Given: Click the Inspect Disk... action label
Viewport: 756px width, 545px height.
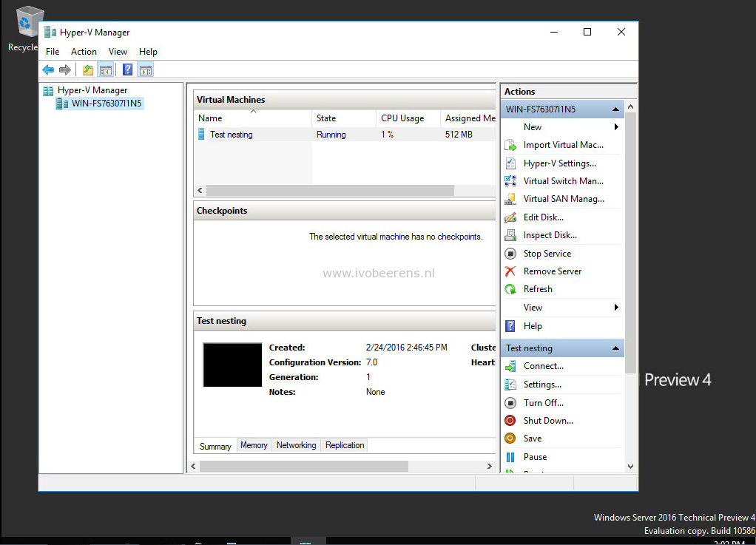Looking at the screenshot, I should (550, 235).
